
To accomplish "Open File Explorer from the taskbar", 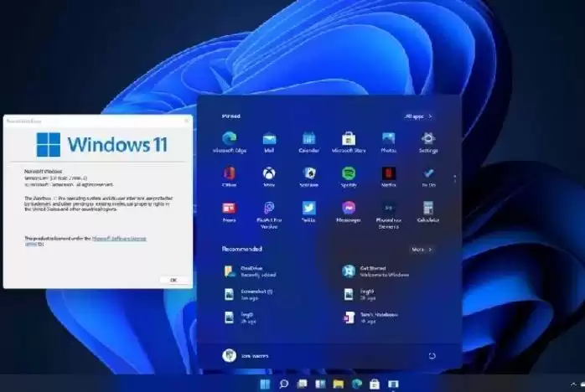I will [339, 384].
